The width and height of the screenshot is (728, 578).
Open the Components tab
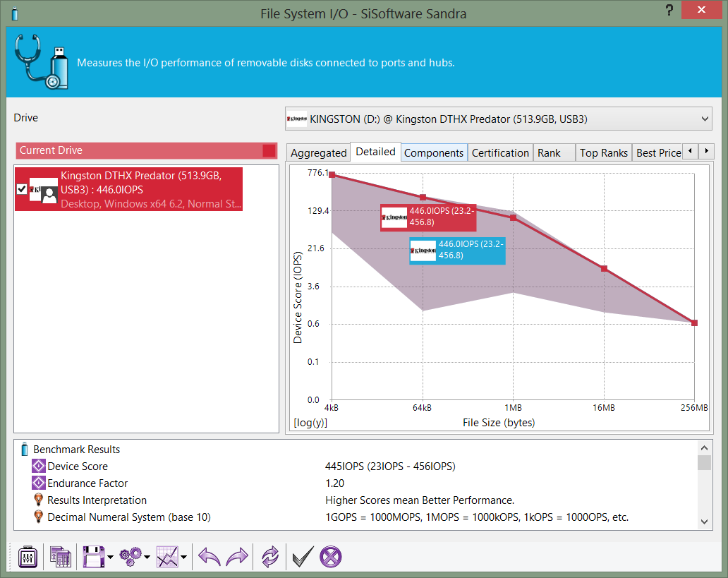point(434,153)
